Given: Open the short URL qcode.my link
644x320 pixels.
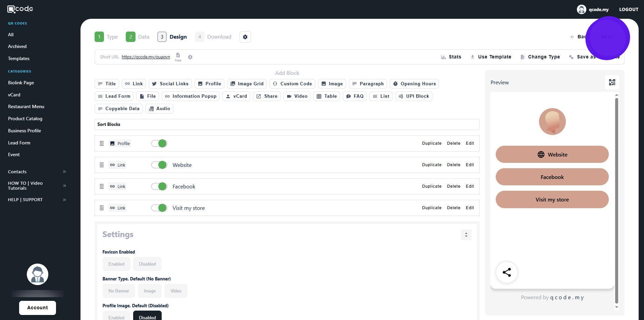Looking at the screenshot, I should [146, 57].
